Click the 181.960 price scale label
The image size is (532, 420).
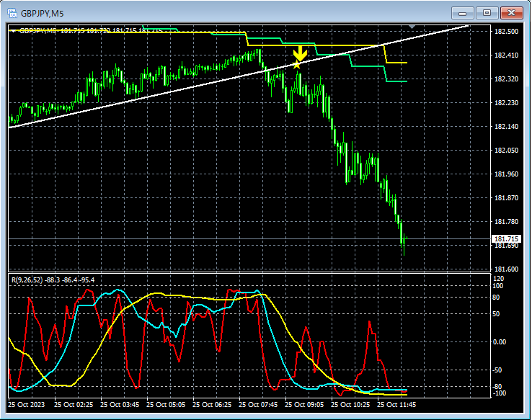click(x=507, y=174)
